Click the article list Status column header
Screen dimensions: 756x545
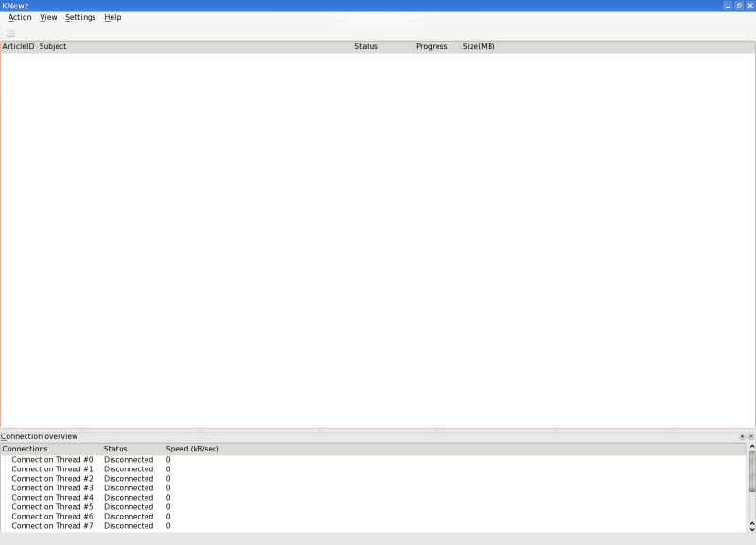(x=383, y=46)
